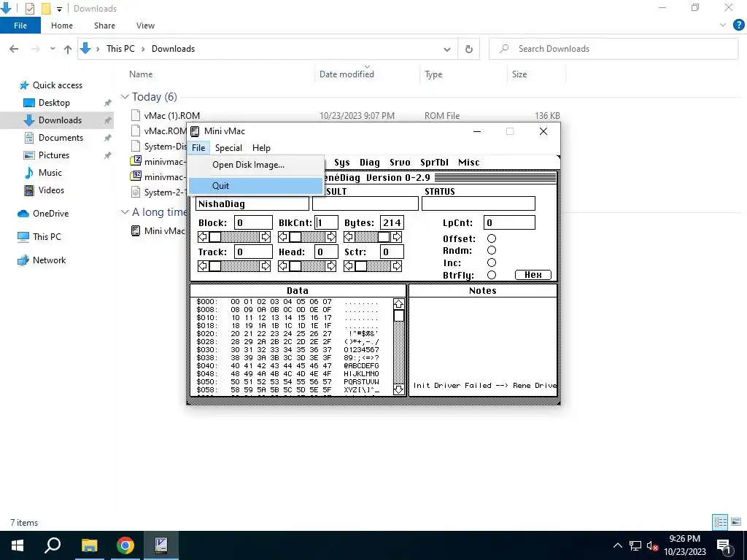Open Pictures in navigation pane
Screen dimensions: 747x560
(53, 155)
